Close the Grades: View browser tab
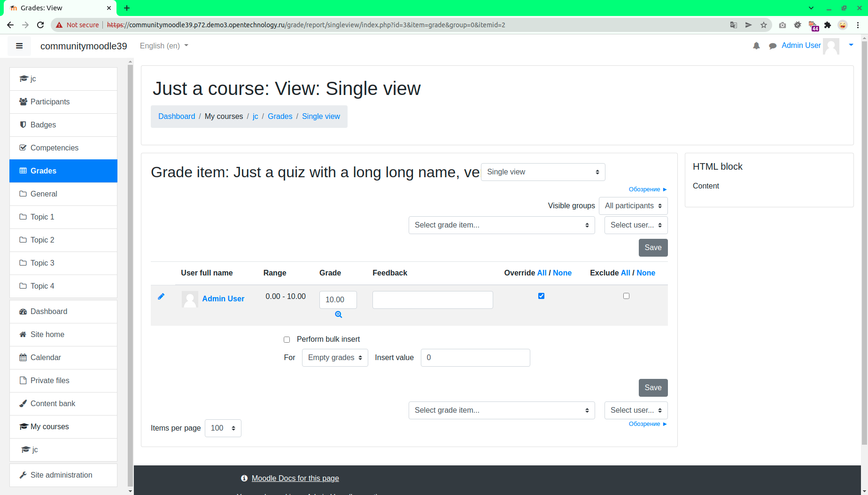 (x=109, y=8)
